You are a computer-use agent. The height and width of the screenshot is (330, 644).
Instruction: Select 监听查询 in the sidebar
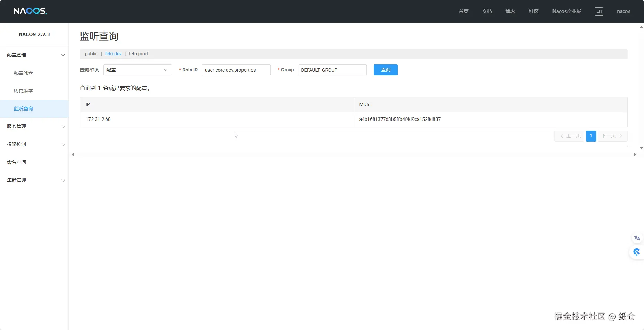pyautogui.click(x=34, y=109)
